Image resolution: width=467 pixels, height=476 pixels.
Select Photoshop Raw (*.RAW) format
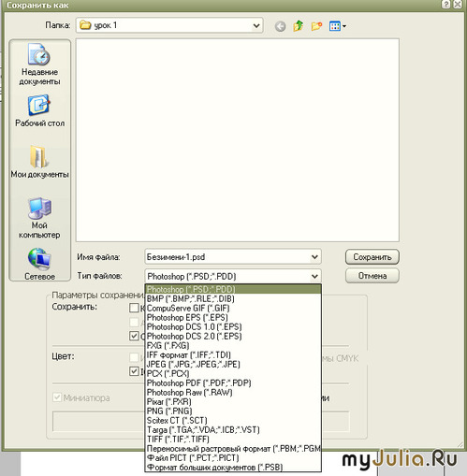233,392
